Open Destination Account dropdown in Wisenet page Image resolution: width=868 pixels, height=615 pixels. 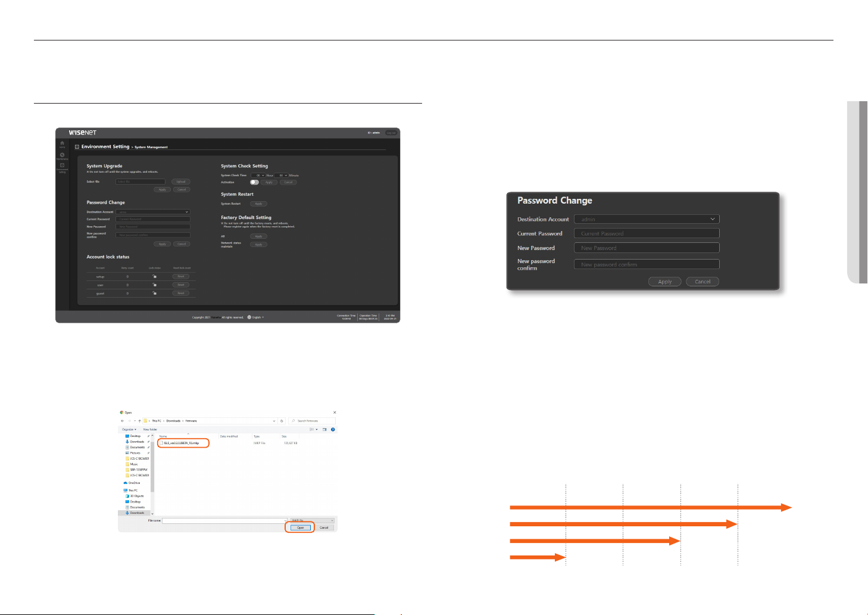pyautogui.click(x=153, y=212)
